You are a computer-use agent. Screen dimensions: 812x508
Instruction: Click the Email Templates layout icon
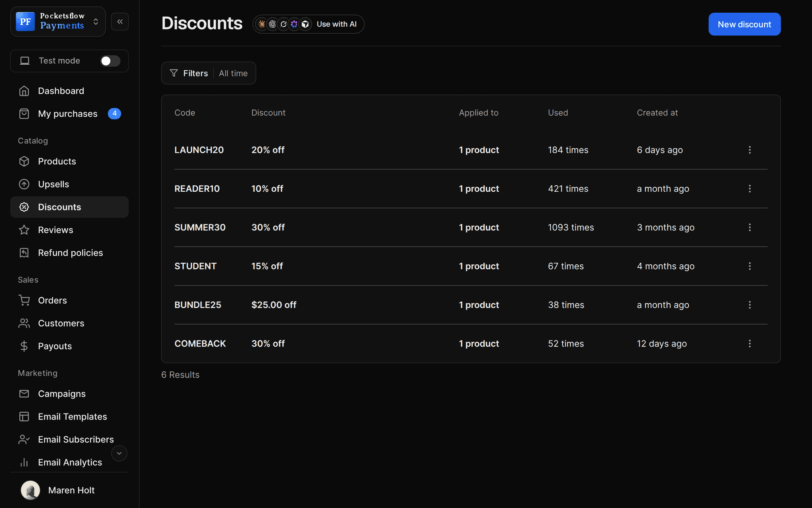(24, 417)
